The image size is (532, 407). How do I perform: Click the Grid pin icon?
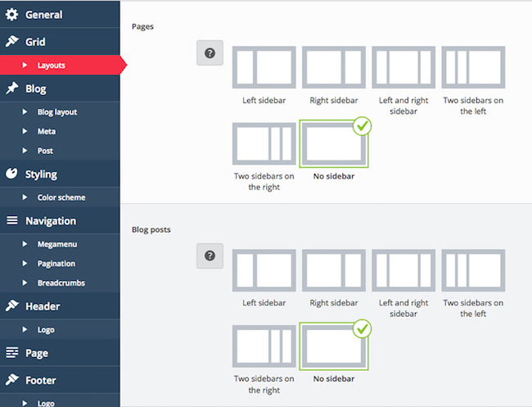click(x=12, y=42)
